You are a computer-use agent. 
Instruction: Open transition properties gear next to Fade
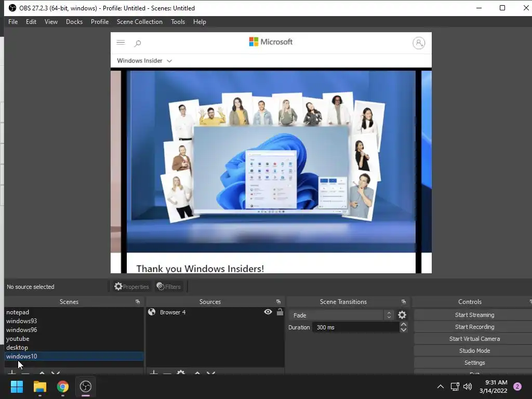click(x=402, y=315)
